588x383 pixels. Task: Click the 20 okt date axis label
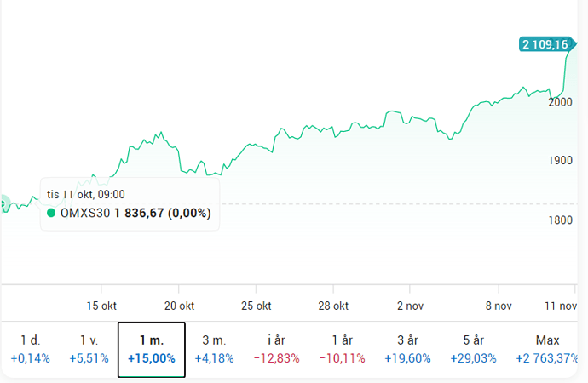coord(179,306)
